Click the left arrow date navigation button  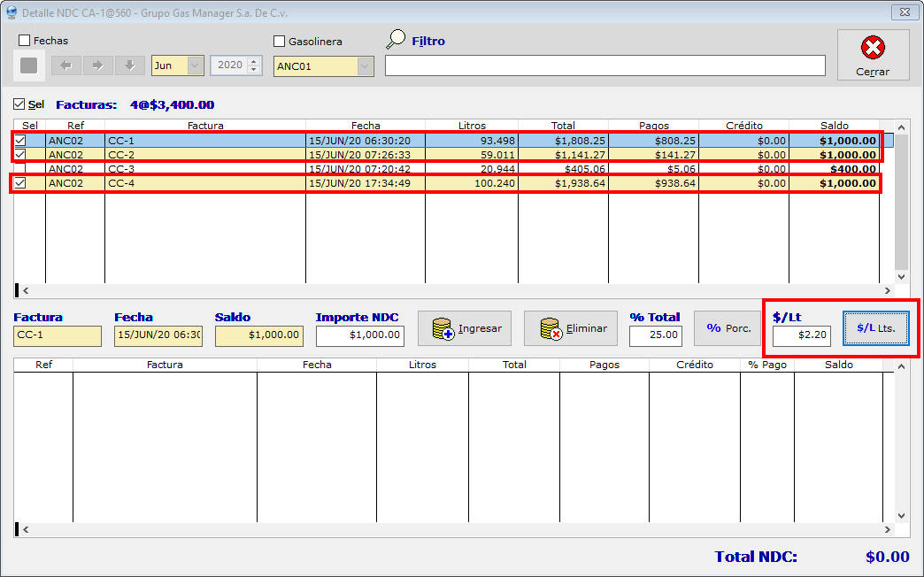tap(65, 65)
